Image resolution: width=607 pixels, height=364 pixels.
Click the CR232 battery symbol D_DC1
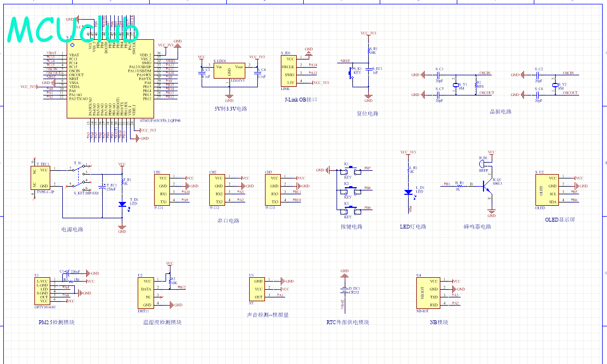tap(344, 290)
